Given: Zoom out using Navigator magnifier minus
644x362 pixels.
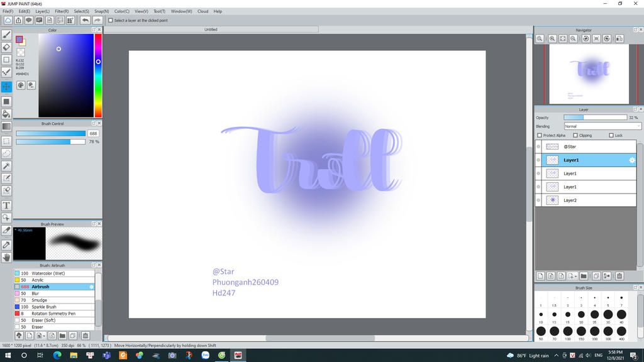Looking at the screenshot, I should (x=574, y=38).
